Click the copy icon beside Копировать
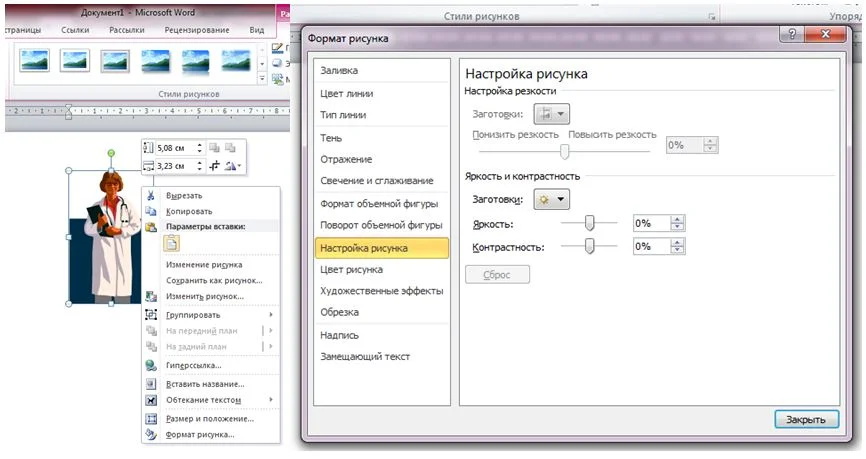The width and height of the screenshot is (866, 459). [152, 212]
